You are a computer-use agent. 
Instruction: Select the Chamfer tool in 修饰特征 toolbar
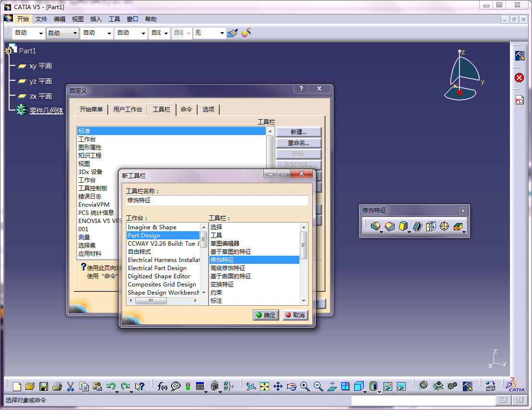point(389,226)
